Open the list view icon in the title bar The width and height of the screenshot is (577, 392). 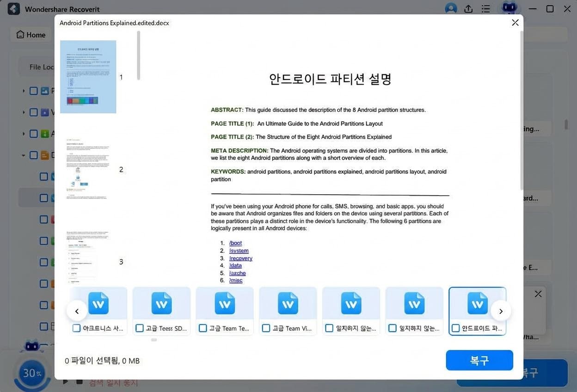tap(485, 8)
